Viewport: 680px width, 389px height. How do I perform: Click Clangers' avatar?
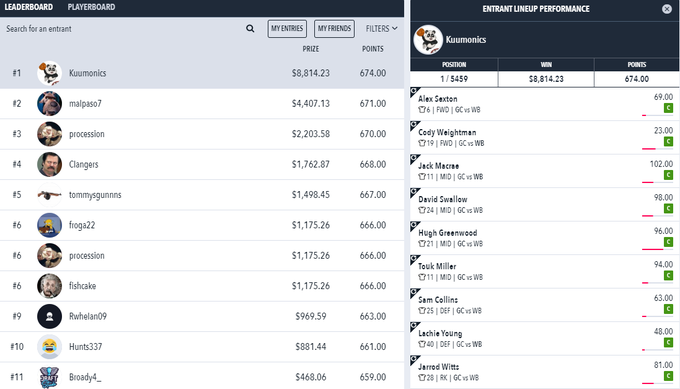[x=49, y=164]
